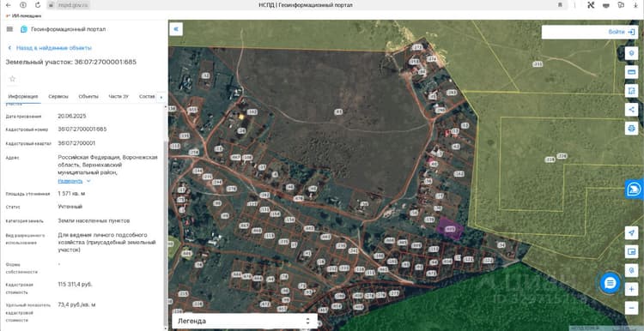
Task: Open the browser downloads icon
Action: (x=635, y=5)
